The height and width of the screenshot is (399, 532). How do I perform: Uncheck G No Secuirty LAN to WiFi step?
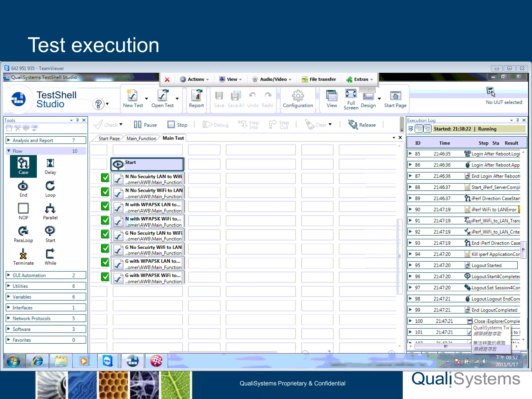pyautogui.click(x=105, y=234)
